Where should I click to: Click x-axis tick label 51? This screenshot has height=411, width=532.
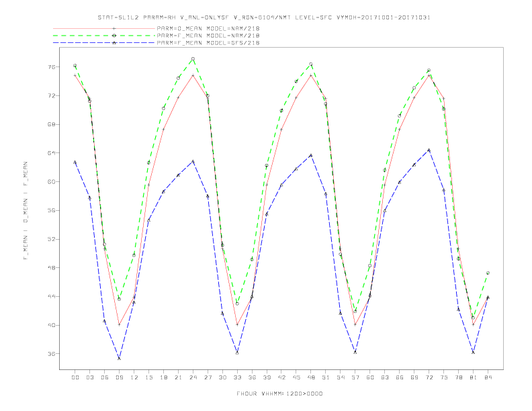click(x=326, y=377)
